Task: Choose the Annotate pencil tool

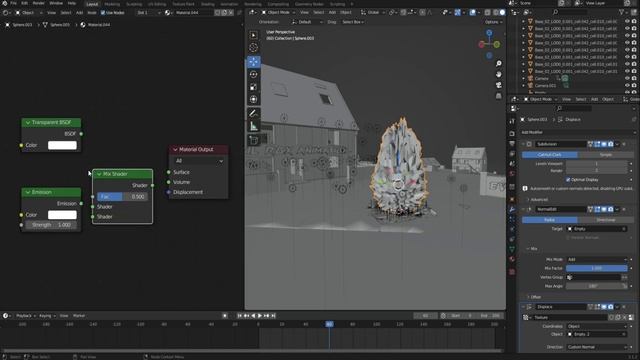Action: click(253, 113)
